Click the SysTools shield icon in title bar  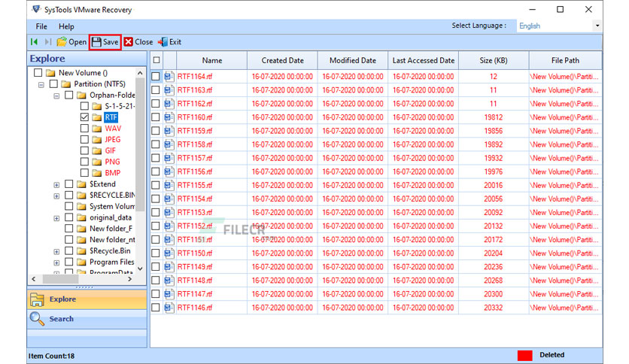(x=36, y=9)
